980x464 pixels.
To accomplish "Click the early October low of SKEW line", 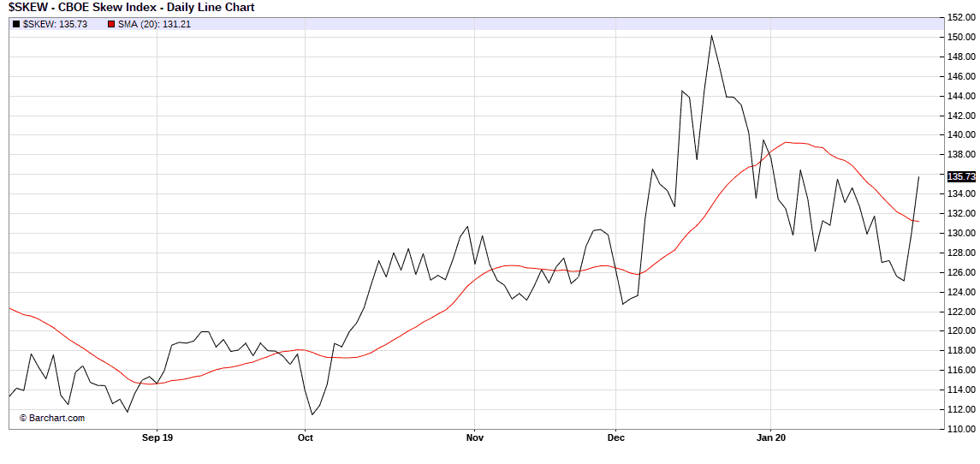I will pyautogui.click(x=312, y=414).
